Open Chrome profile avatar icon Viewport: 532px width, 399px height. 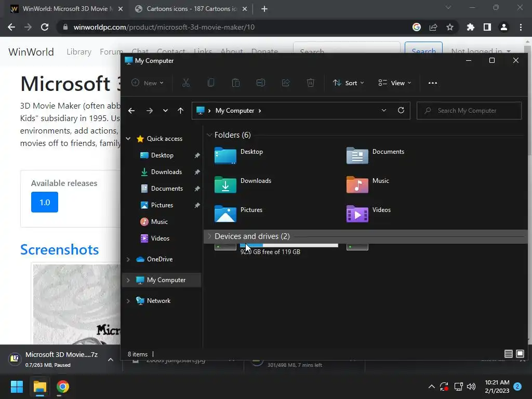click(504, 27)
